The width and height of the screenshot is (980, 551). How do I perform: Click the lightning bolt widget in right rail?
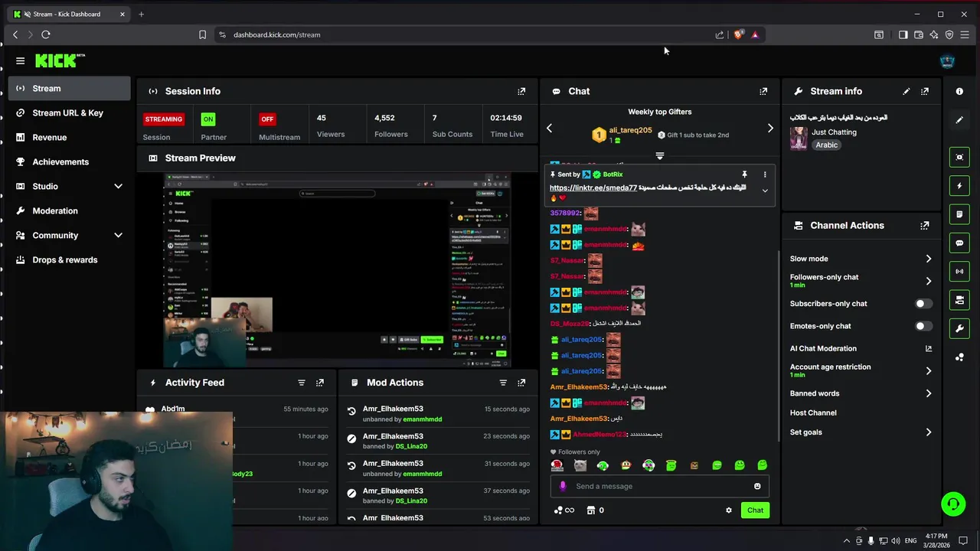pos(959,186)
